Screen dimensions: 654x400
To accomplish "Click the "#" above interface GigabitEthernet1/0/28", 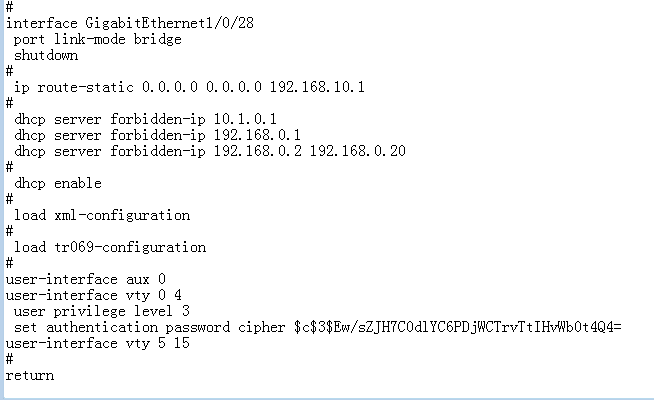I will pos(9,7).
